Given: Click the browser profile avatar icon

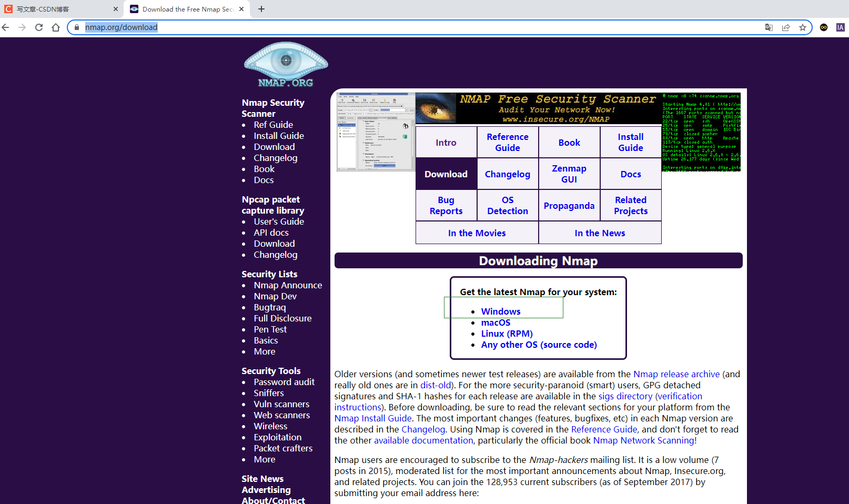Looking at the screenshot, I should click(840, 27).
